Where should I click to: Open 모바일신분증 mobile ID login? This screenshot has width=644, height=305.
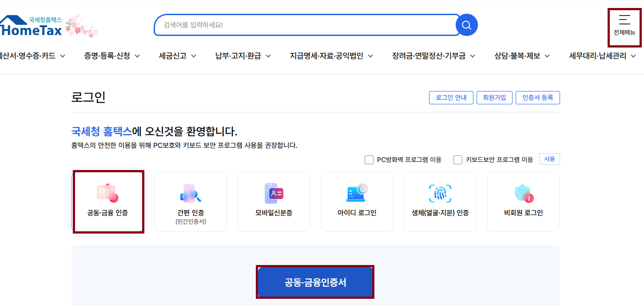coord(274,202)
